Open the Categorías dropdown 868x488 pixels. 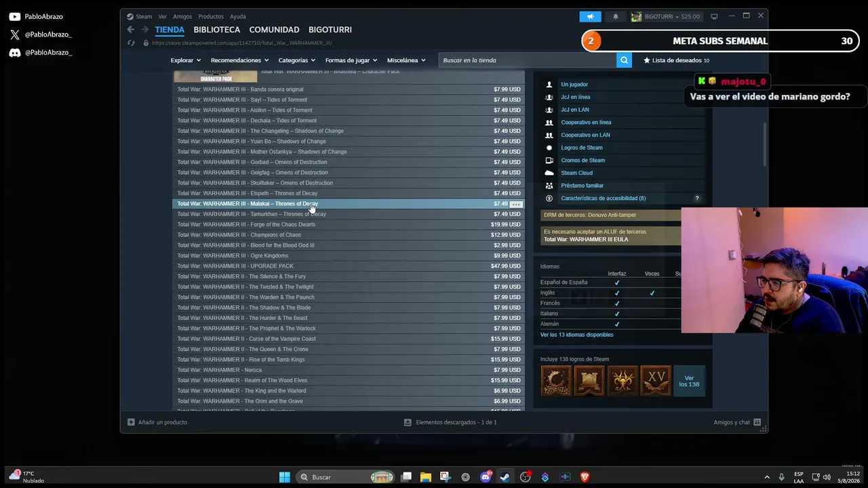click(x=297, y=60)
